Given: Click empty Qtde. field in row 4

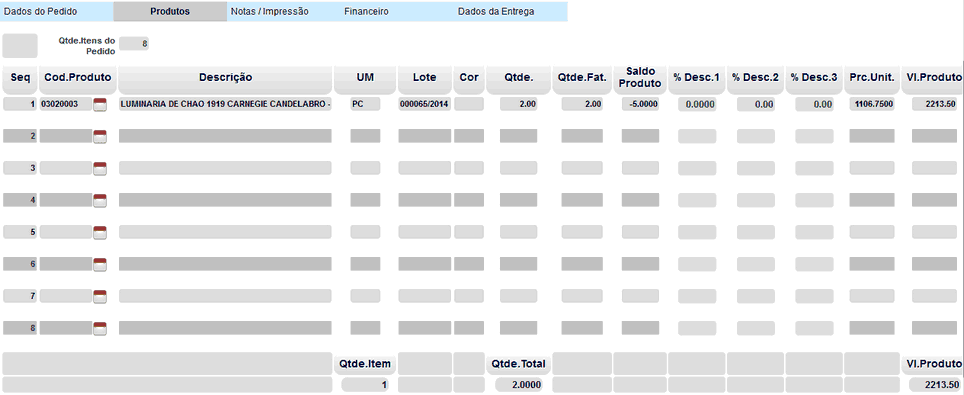Looking at the screenshot, I should click(x=518, y=200).
